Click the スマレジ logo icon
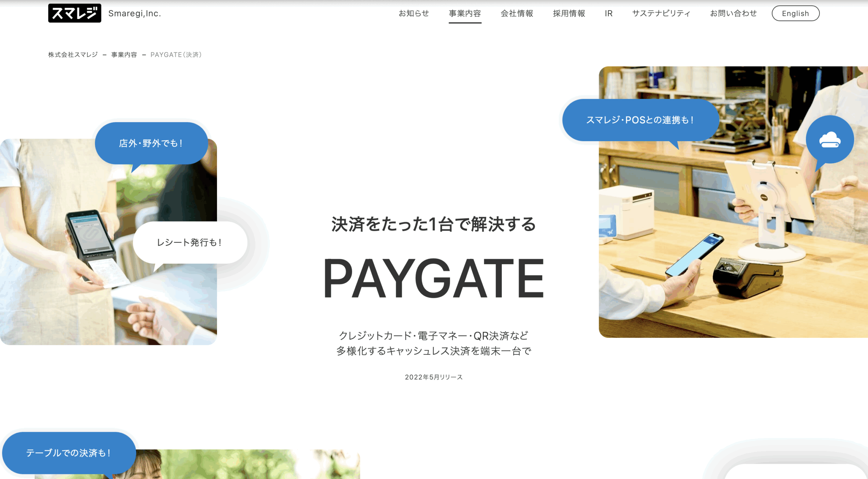 click(75, 13)
